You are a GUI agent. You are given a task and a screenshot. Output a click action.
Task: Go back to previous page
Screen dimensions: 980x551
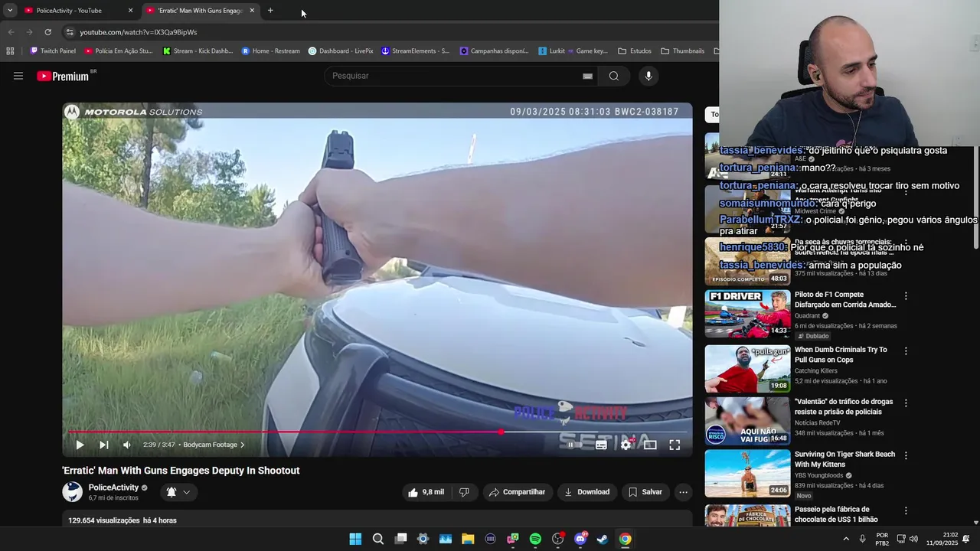(x=11, y=32)
